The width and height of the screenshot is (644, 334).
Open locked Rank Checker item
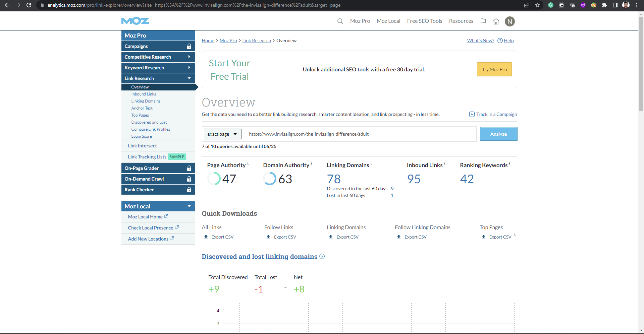(158, 190)
